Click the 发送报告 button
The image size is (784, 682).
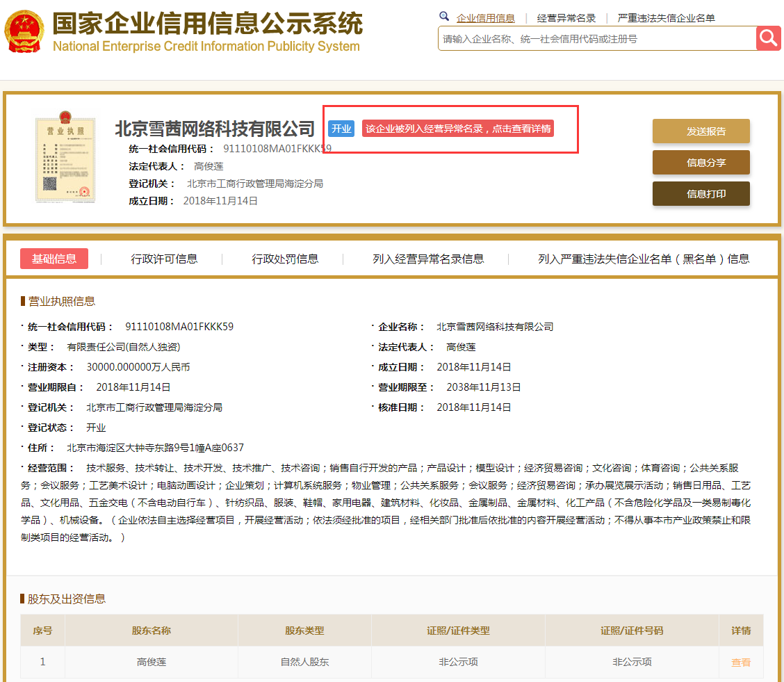pyautogui.click(x=701, y=131)
